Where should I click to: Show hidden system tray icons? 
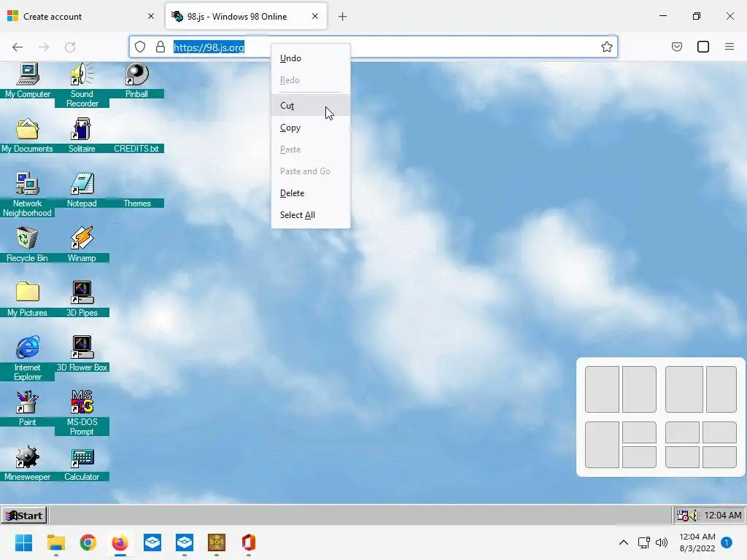coord(623,542)
